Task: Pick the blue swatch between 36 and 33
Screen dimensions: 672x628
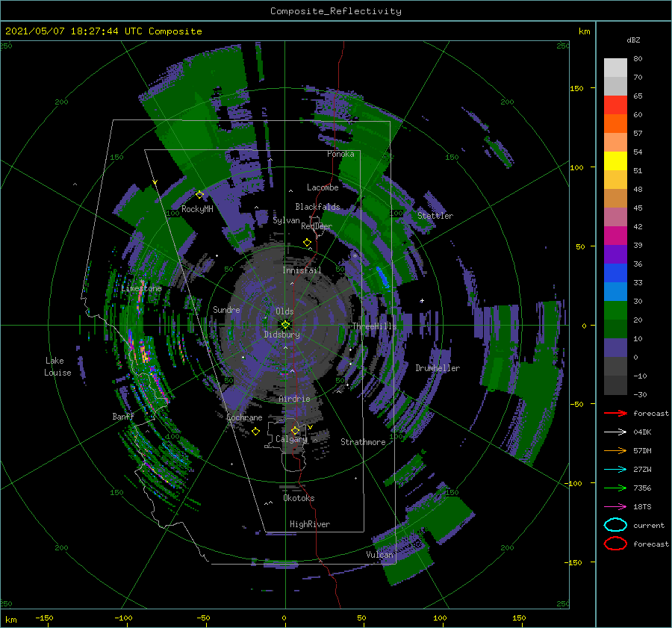Action: point(615,273)
